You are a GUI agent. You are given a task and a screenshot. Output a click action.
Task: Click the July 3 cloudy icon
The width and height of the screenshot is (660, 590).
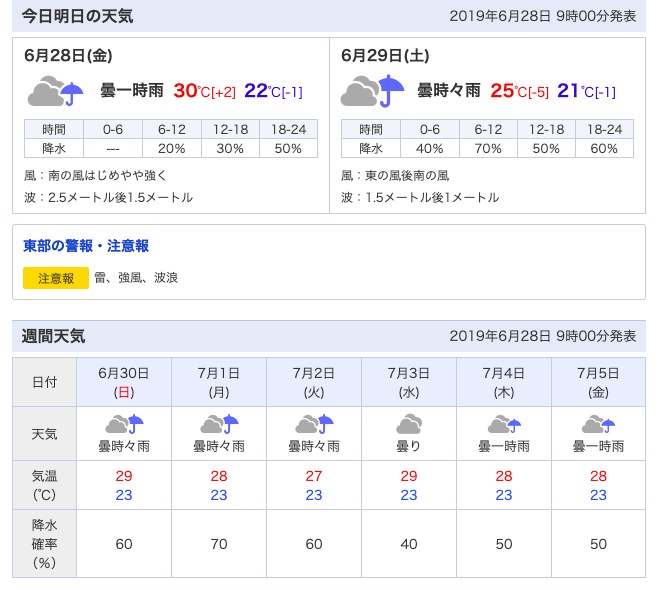tap(409, 424)
